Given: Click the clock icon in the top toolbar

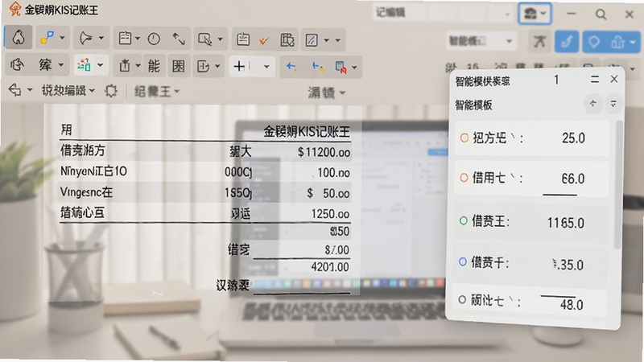Looking at the screenshot, I should pos(154,39).
